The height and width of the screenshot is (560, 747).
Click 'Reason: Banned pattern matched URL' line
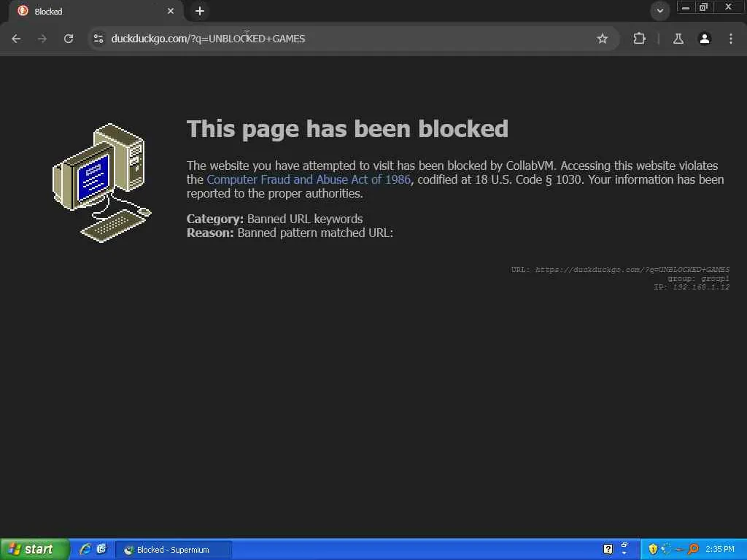pyautogui.click(x=290, y=233)
